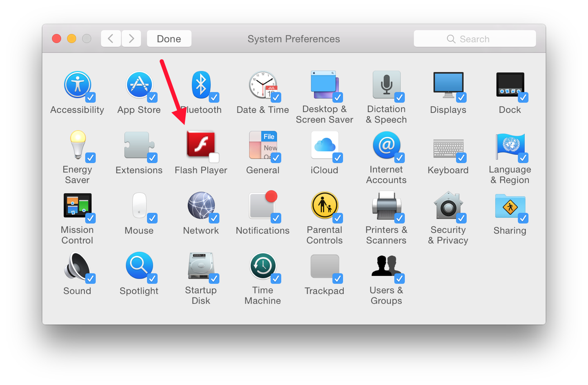Check the Flash Player checkbox
This screenshot has width=588, height=385.
[x=214, y=157]
